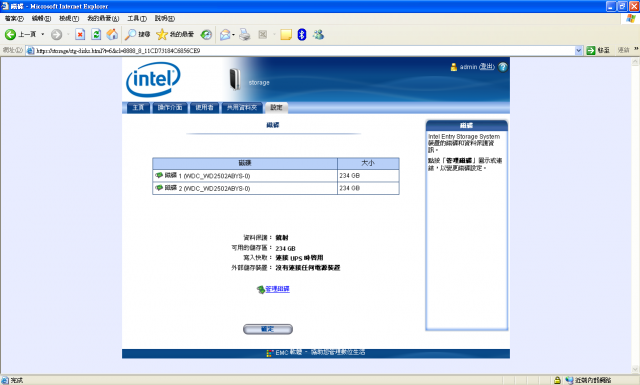Viewport: 640px width, 385px height.
Task: Click the green disk icon for disk 1
Action: (159, 175)
